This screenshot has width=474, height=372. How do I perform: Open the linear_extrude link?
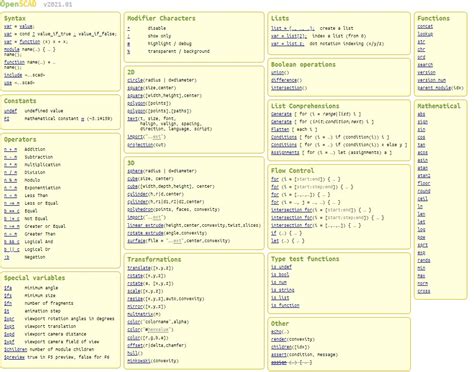145,225
